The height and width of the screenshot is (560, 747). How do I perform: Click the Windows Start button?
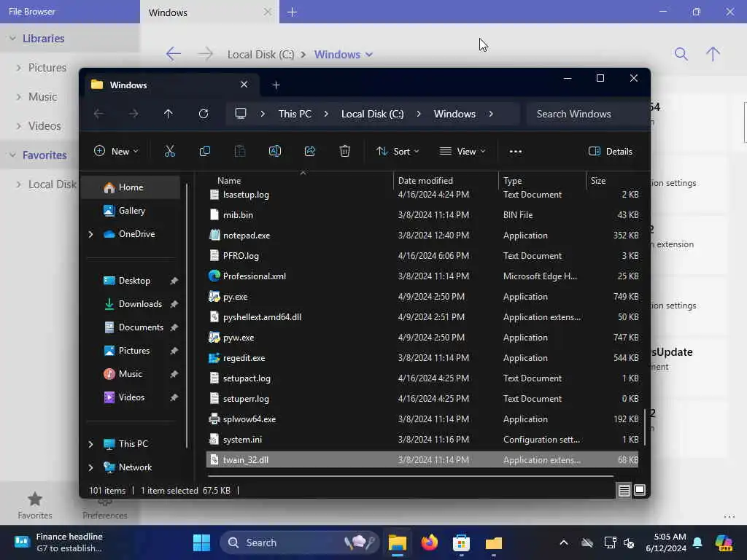coord(201,542)
